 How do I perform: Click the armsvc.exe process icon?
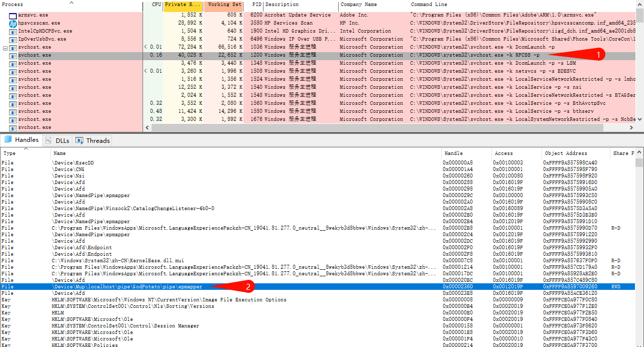coord(13,15)
